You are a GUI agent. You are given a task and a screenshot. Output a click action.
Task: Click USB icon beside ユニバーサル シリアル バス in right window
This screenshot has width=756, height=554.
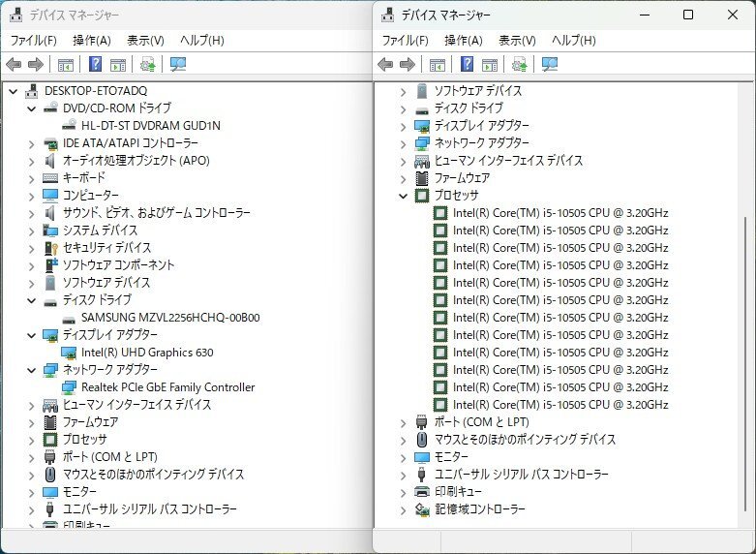click(422, 475)
